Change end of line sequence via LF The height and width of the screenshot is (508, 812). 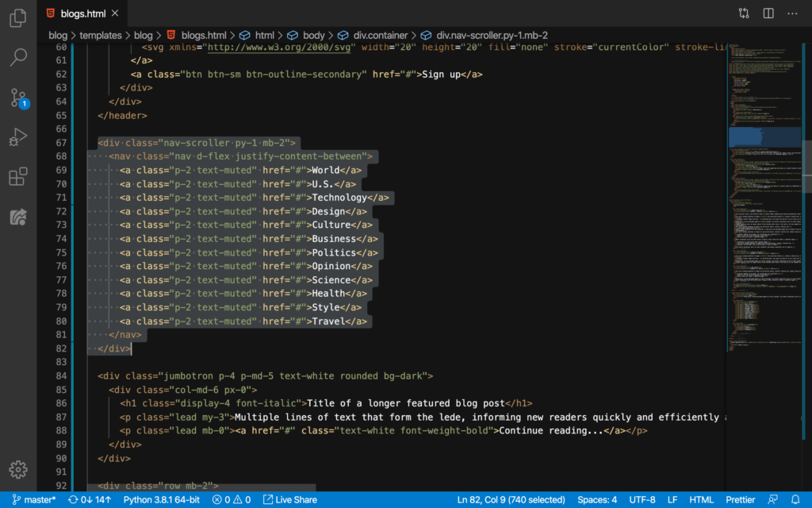[672, 500]
